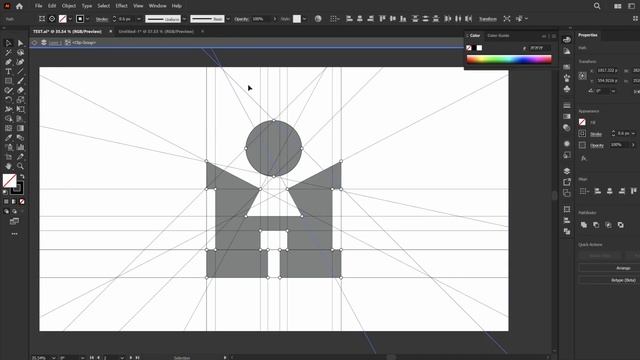Click Retype (Beta) button
Image resolution: width=640 pixels, height=360 pixels.
coord(609,280)
